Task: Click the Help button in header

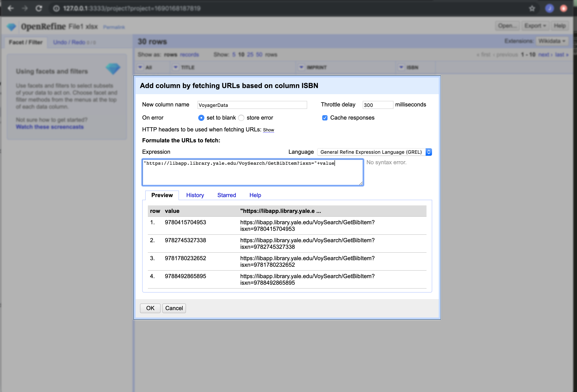Action: click(x=560, y=26)
